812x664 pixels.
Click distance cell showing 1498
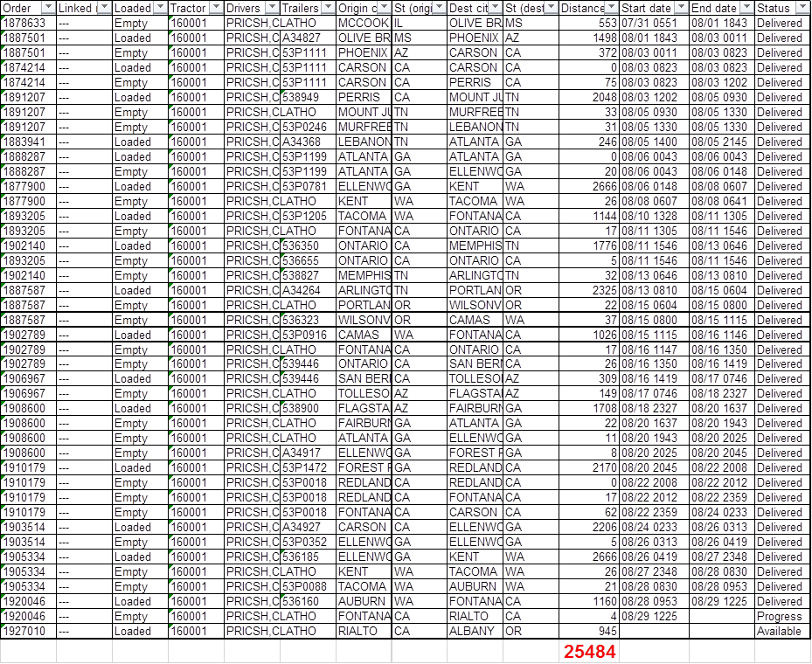(x=589, y=38)
